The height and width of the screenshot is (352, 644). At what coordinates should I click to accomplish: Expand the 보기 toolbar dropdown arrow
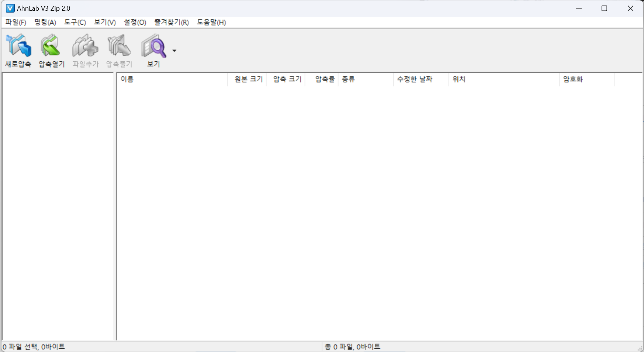point(174,51)
